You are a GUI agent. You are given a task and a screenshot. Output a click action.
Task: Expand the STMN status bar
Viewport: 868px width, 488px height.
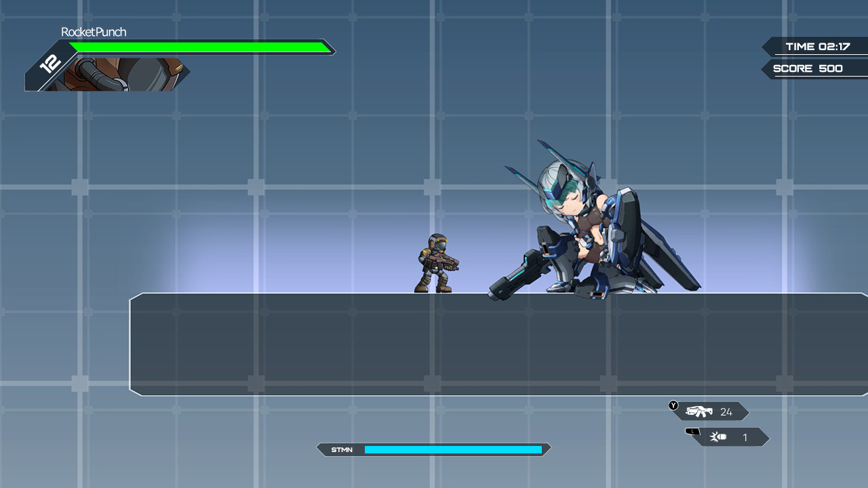click(434, 449)
